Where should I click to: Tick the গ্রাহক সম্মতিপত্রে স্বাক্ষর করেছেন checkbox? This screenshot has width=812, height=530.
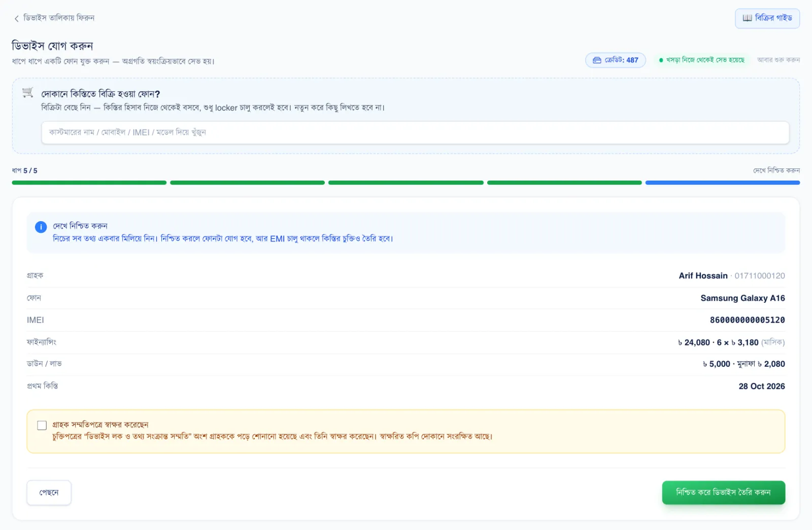pyautogui.click(x=42, y=425)
